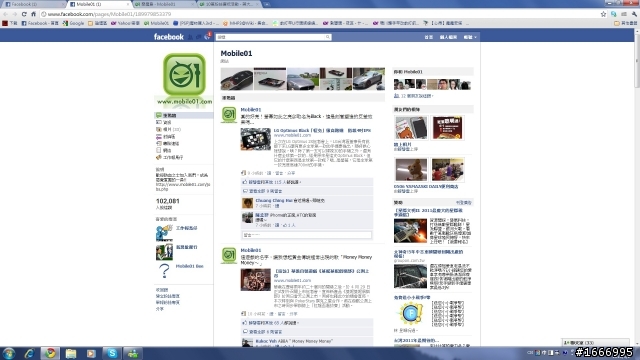Click the mobile01.com URL in sidebar description
Image resolution: width=640 pixels, height=360 pixels.
[183, 187]
